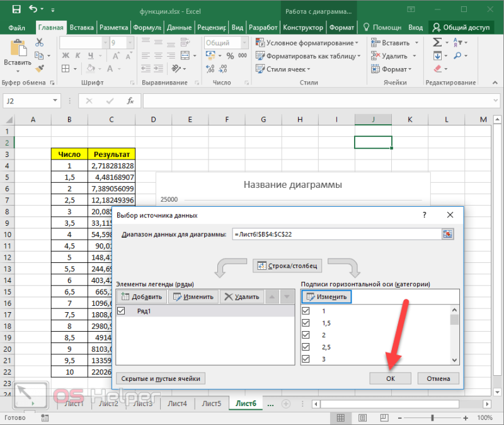504x425 pixels.
Task: Open the font name dropdown
Action: [x=105, y=42]
